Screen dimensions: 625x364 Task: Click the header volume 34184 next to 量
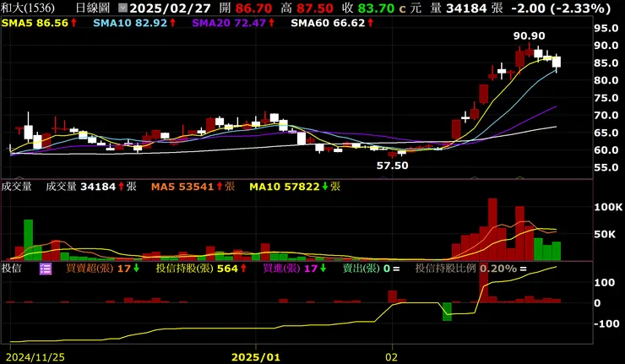pos(466,8)
